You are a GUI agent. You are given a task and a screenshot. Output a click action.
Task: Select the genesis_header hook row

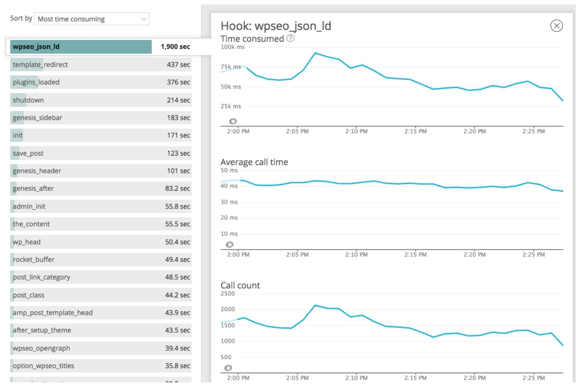(x=101, y=171)
